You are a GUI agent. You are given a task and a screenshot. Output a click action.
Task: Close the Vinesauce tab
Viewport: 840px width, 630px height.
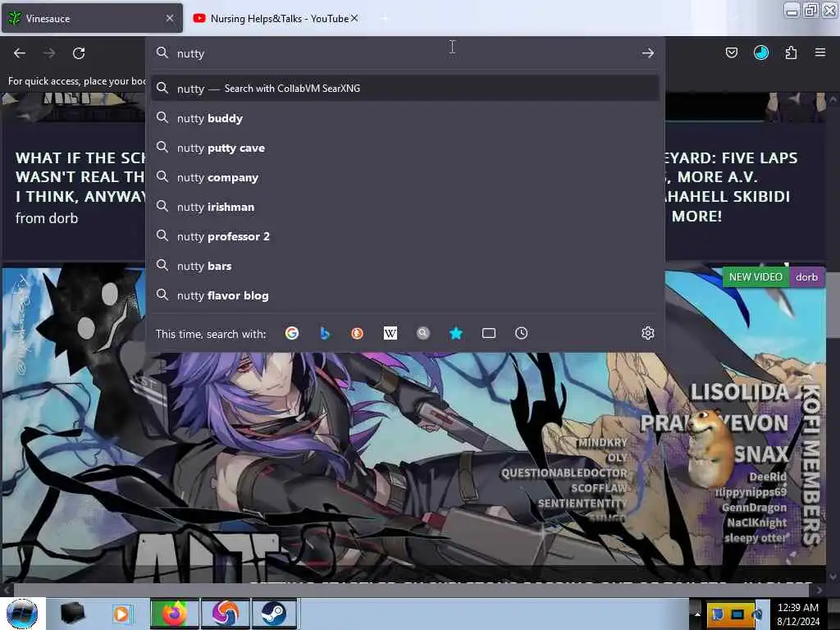click(170, 18)
